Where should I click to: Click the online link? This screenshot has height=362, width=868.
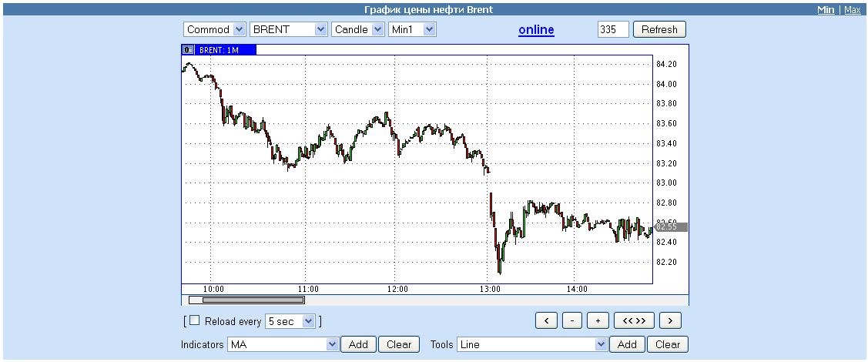coord(536,30)
